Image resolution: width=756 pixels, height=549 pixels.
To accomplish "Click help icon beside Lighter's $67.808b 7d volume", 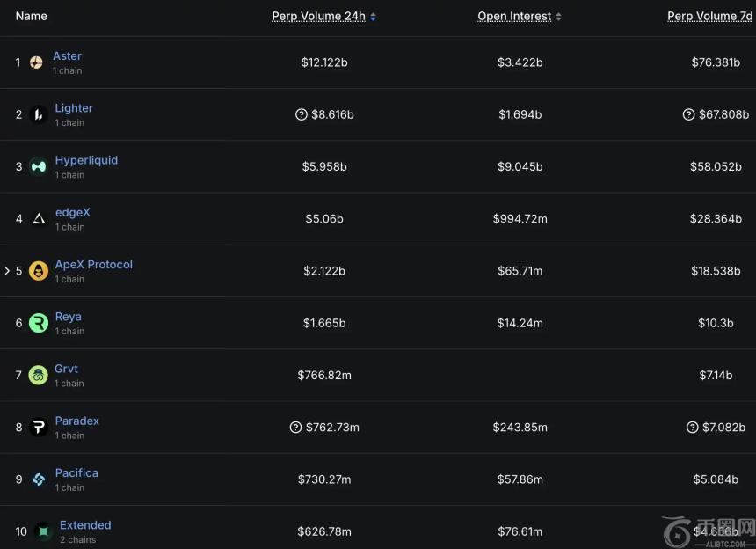I will [x=688, y=114].
